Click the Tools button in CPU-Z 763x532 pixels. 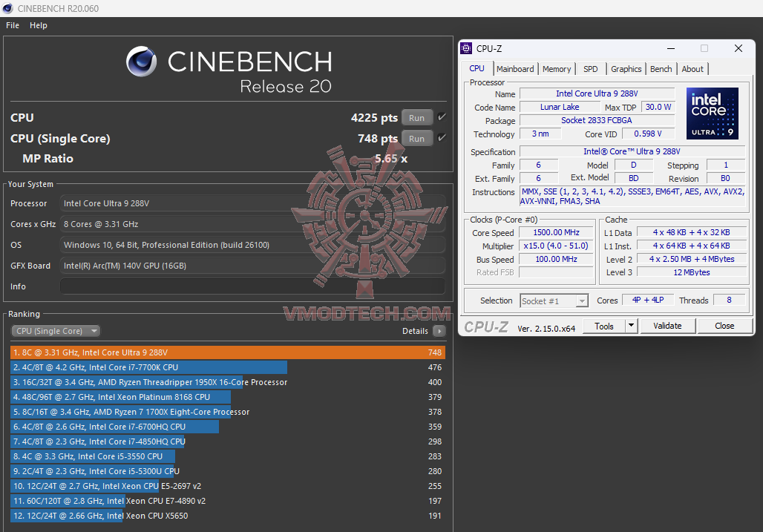pos(604,326)
